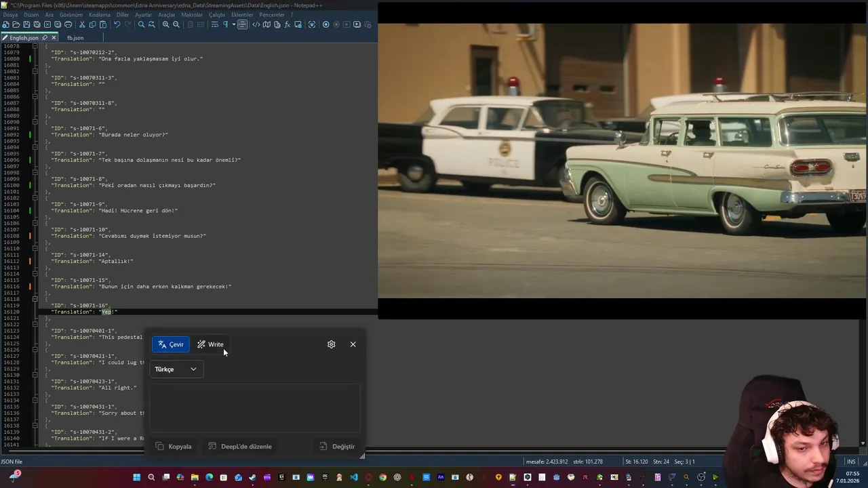Click the Kopyala button
The width and height of the screenshot is (868, 488).
174,447
